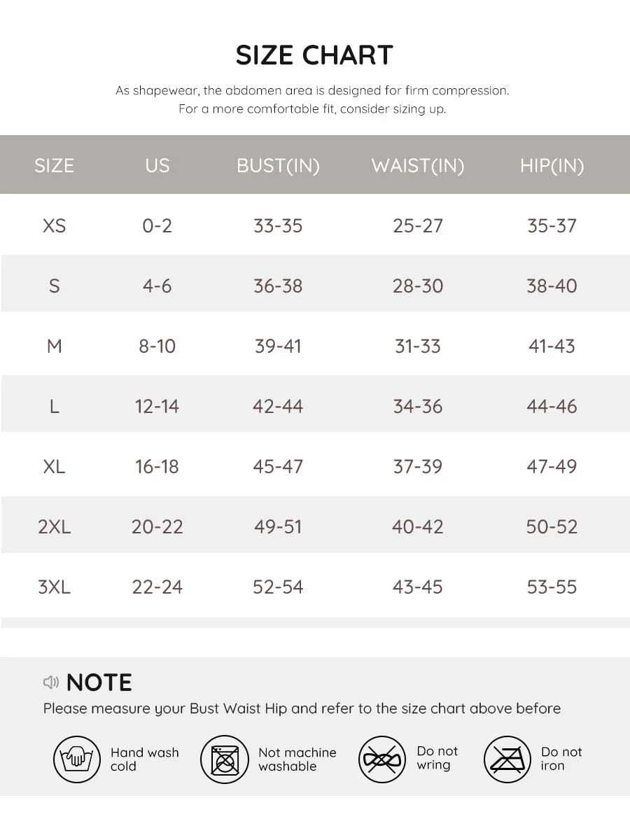
Task: Click the do not iron icon
Action: pos(507,759)
